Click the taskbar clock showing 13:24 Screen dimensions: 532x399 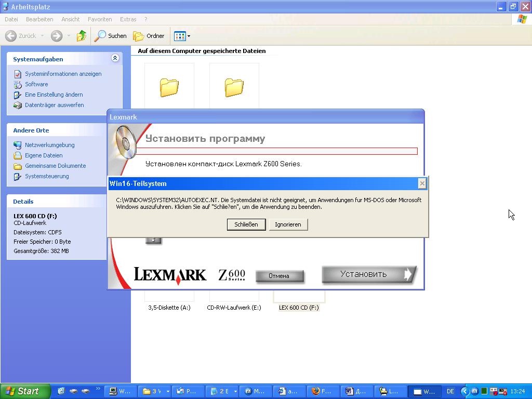pos(518,392)
